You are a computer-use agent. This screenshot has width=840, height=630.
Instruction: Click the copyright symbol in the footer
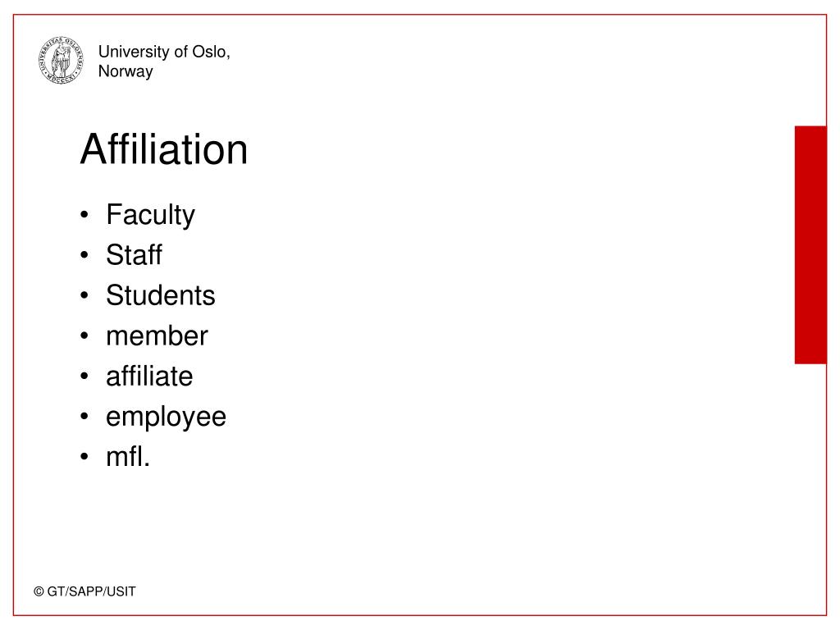pyautogui.click(x=39, y=591)
